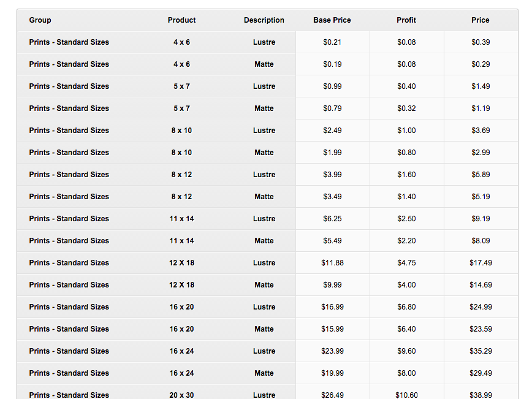Select base price $6.25 cell
Screen dimensions: 532x399
[x=332, y=218]
